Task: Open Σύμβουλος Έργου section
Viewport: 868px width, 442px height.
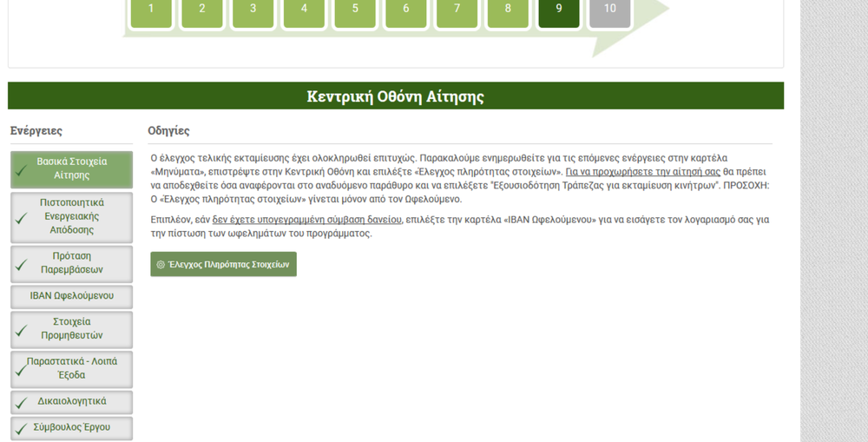Action: point(71,428)
